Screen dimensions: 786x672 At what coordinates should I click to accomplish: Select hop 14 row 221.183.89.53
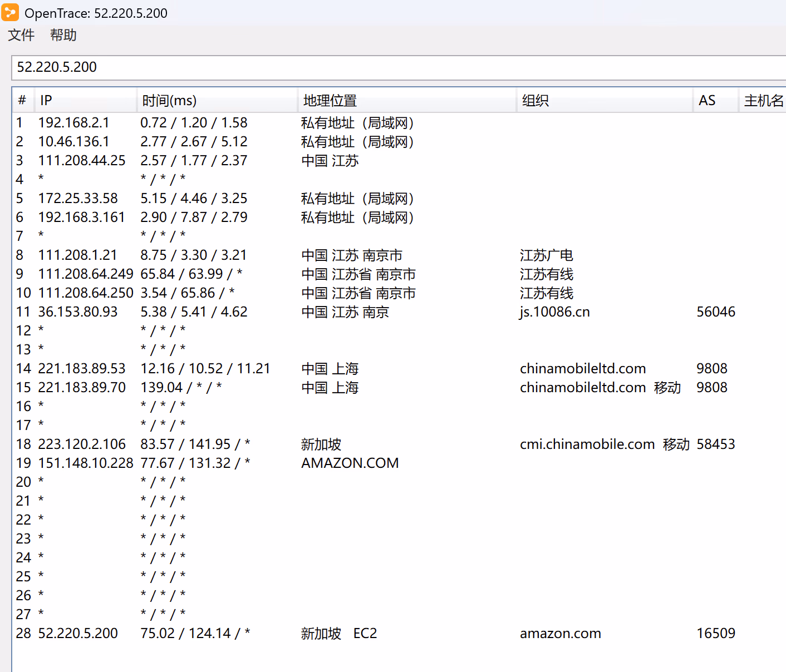point(81,369)
